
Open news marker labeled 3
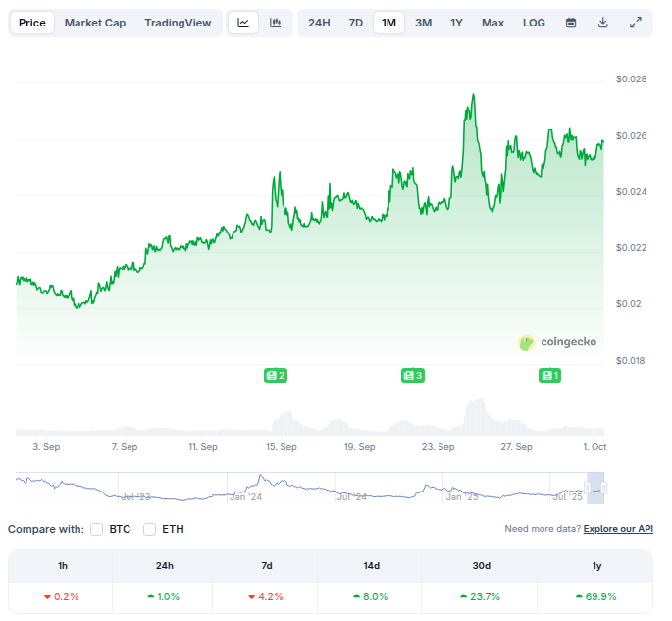[x=413, y=375]
